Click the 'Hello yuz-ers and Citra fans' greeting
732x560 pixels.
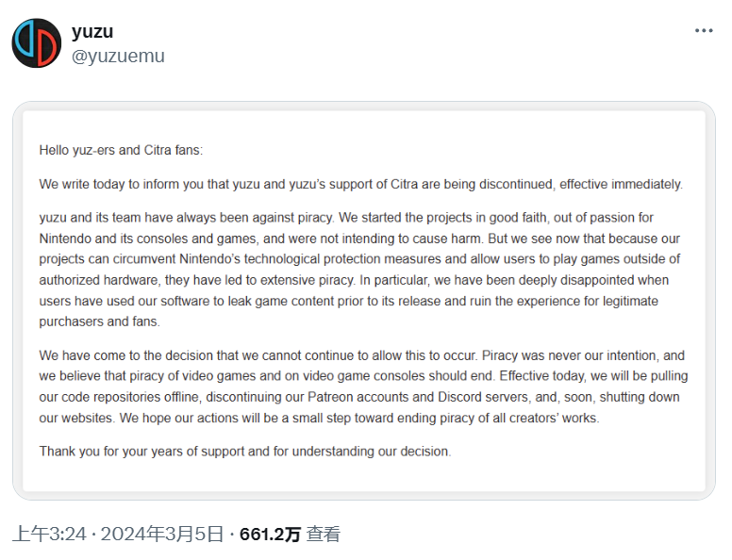pyautogui.click(x=121, y=150)
